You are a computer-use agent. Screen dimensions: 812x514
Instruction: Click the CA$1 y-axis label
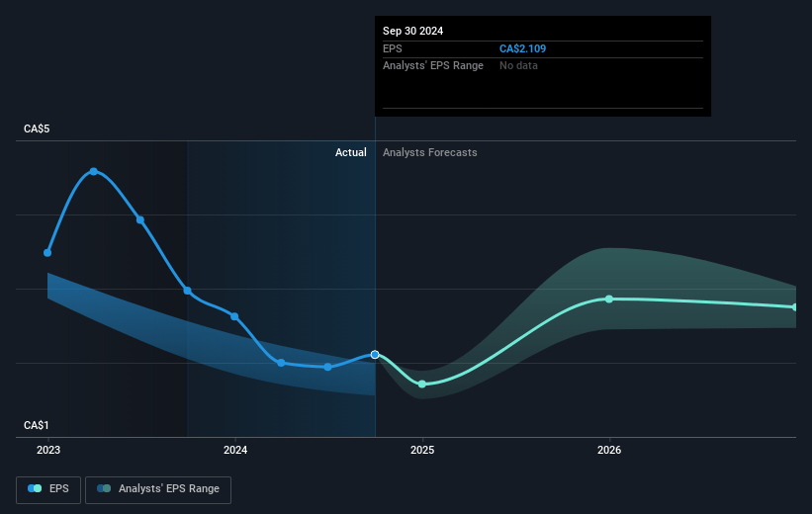[37, 425]
